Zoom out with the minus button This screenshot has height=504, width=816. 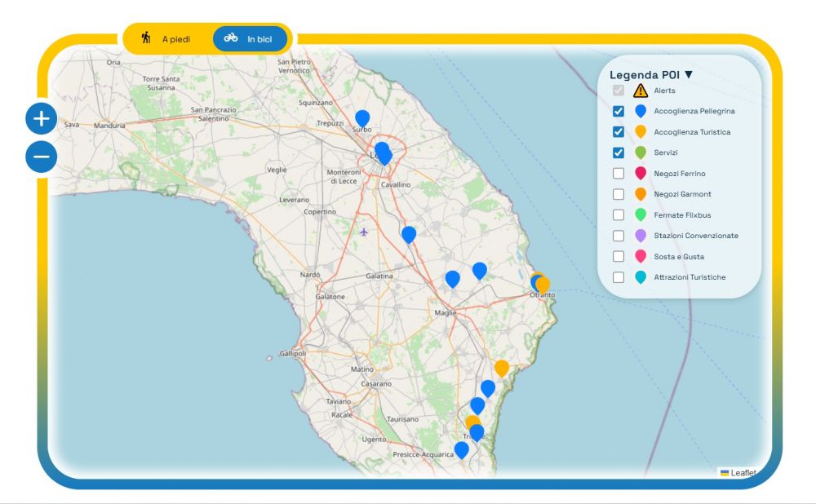coord(42,157)
